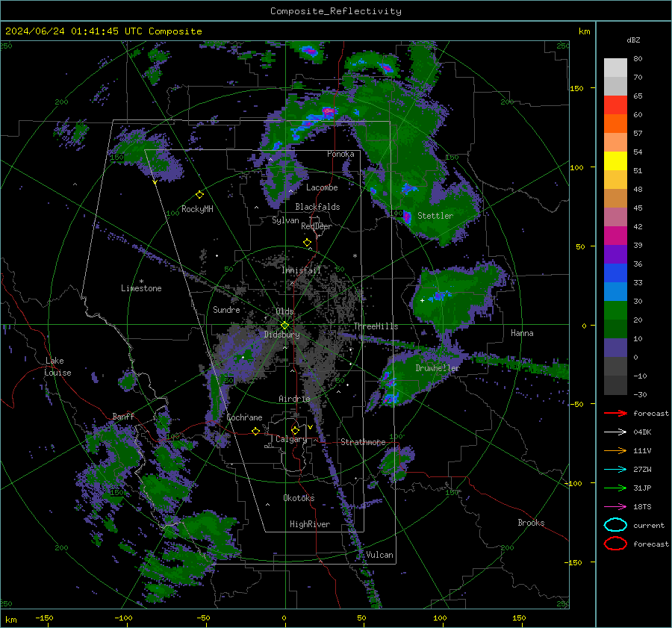Click the 'Drumheller' city label

point(437,368)
